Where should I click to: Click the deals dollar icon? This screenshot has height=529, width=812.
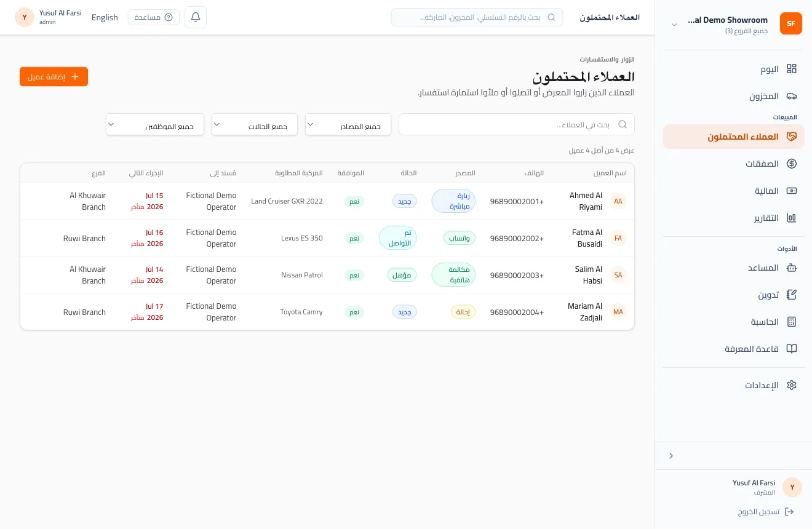click(792, 164)
